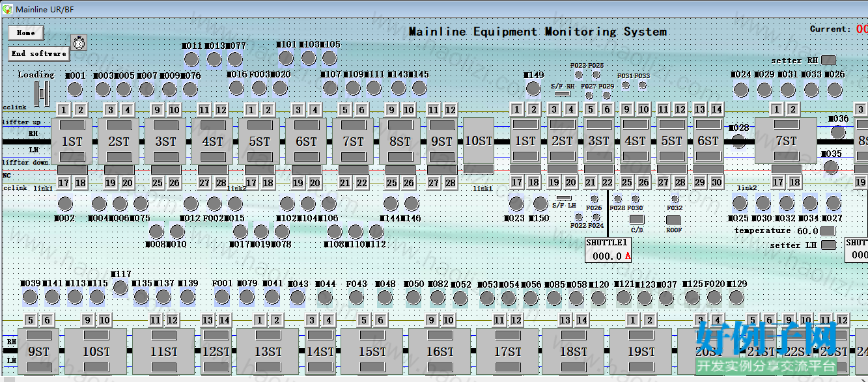
Task: Select the 150 indicator lamp
Action: click(x=540, y=204)
